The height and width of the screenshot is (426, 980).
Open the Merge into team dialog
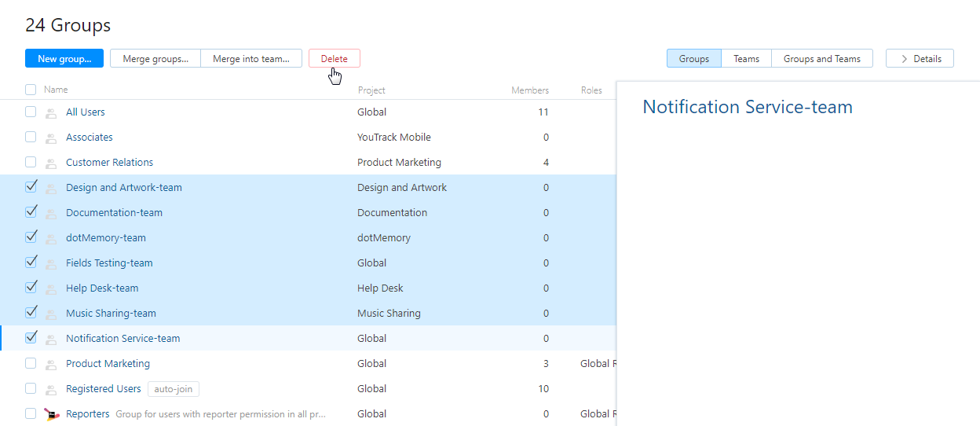point(251,58)
